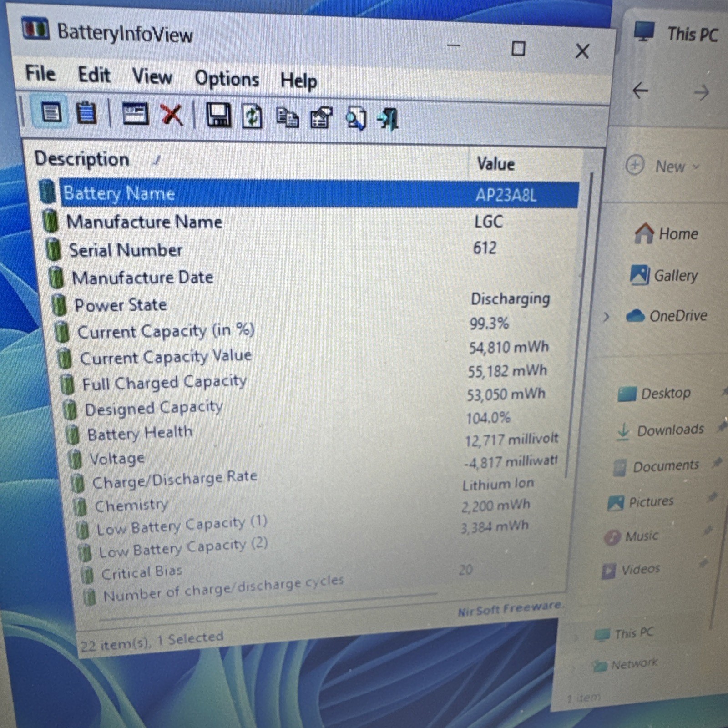Click the red X delete toolbar icon
This screenshot has width=728, height=728.
click(x=172, y=115)
